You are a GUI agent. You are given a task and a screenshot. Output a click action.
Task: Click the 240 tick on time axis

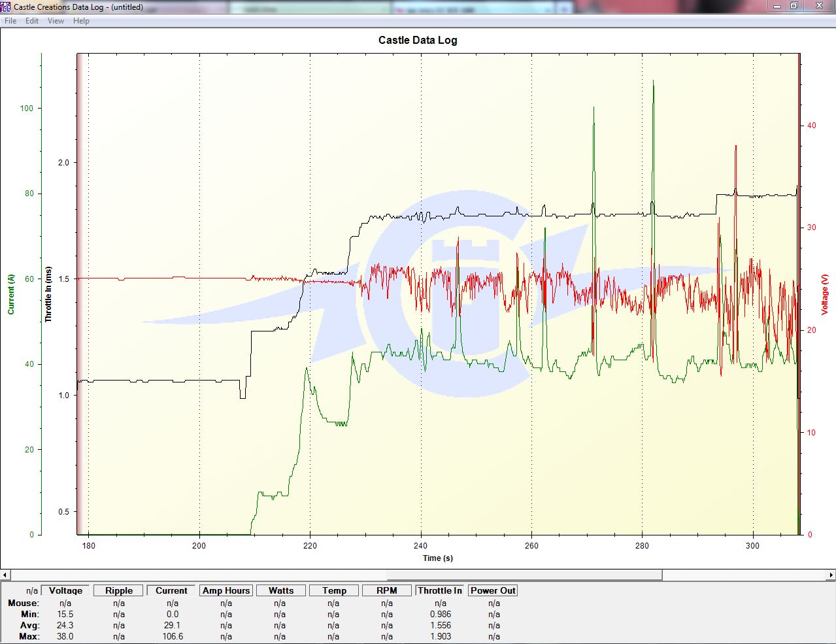[x=421, y=546]
